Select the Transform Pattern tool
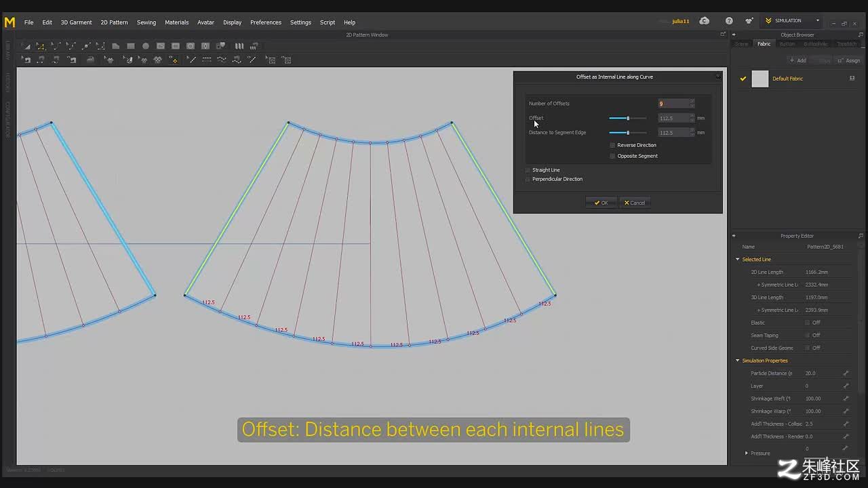Image resolution: width=868 pixels, height=488 pixels. point(26,46)
